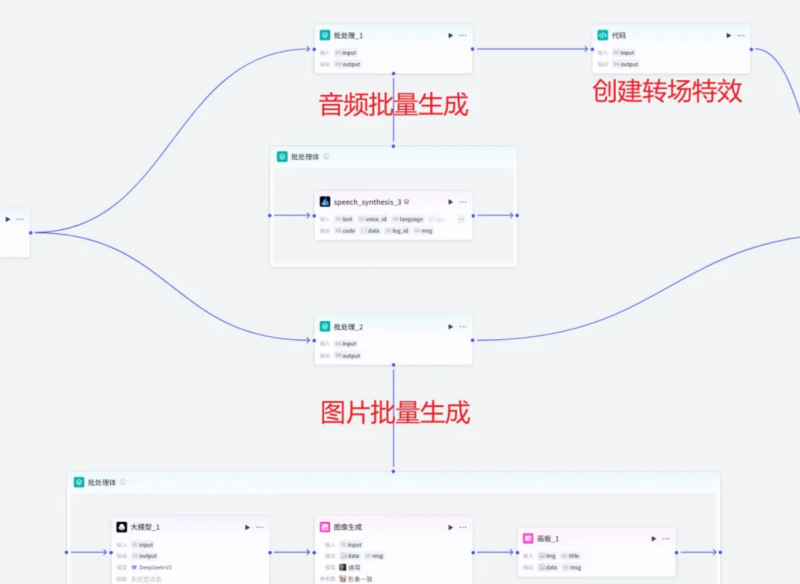Select the 批处理_1 node title
800x584 pixels.
348,35
